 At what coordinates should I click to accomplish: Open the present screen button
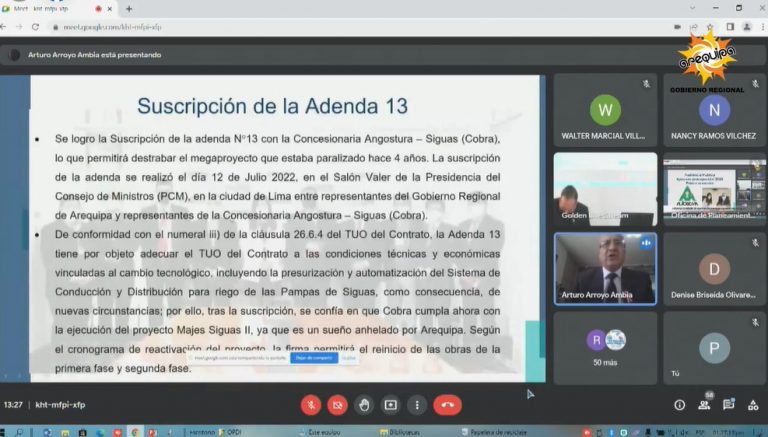click(390, 405)
